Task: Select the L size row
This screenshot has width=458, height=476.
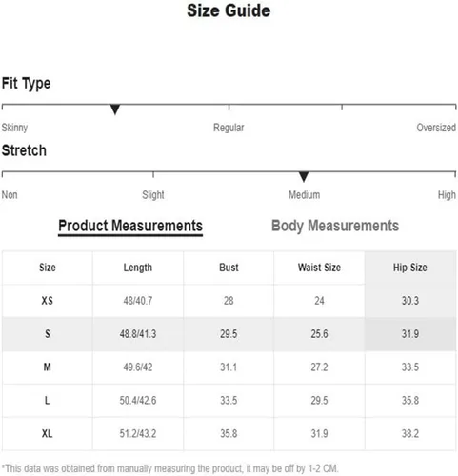Action: coord(229,401)
